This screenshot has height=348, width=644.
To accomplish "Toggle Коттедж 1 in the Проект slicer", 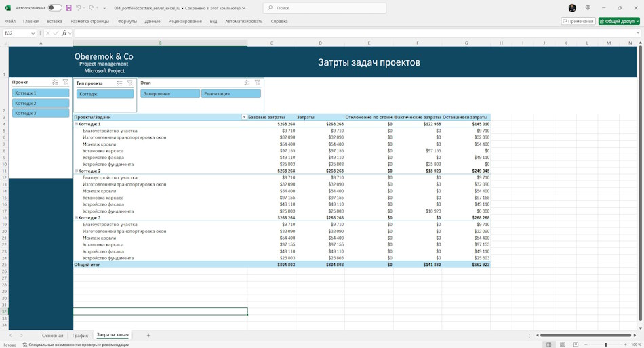I will [41, 93].
